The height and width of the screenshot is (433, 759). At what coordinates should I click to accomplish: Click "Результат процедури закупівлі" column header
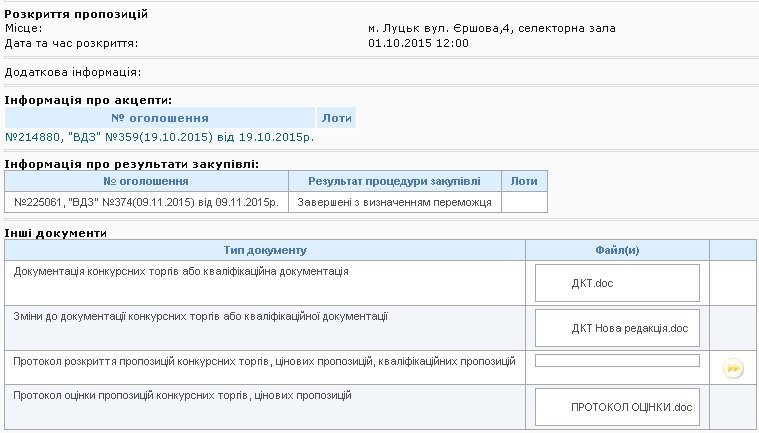click(394, 181)
